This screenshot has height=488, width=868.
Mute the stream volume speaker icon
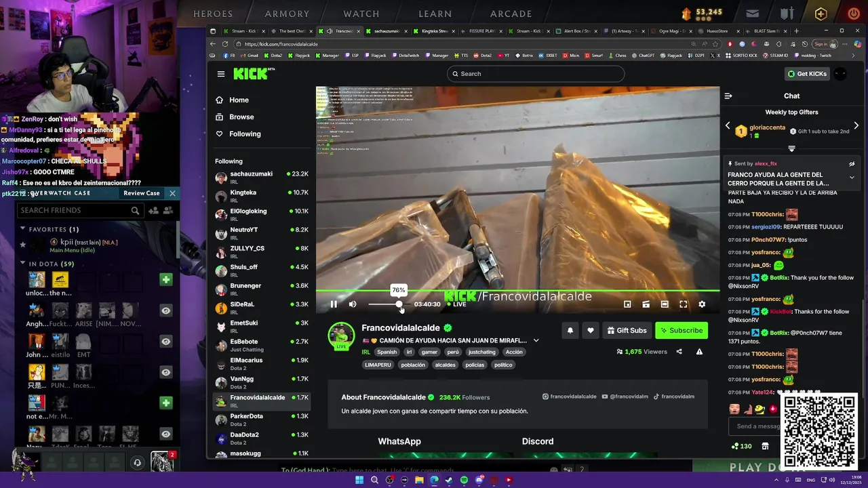click(x=353, y=304)
